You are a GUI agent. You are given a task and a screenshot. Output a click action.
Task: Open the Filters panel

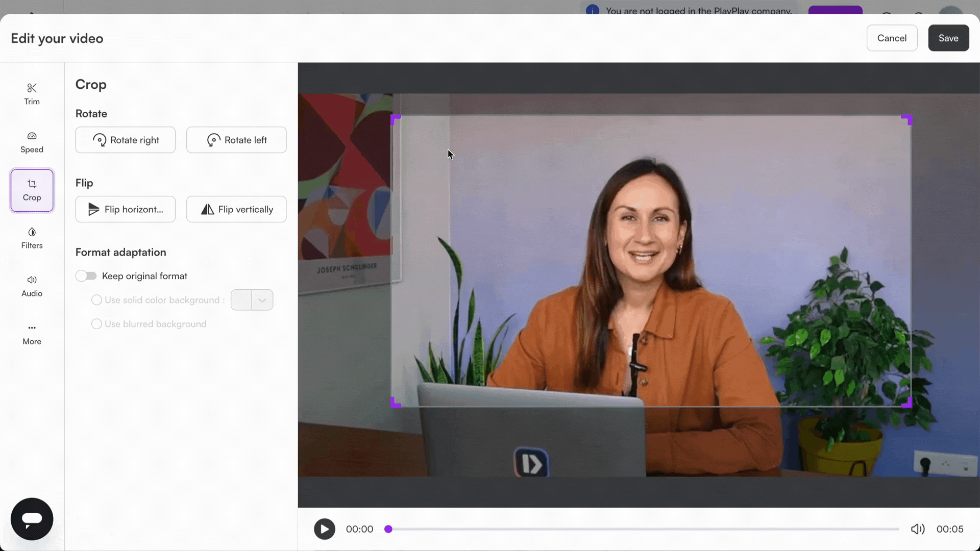tap(31, 238)
